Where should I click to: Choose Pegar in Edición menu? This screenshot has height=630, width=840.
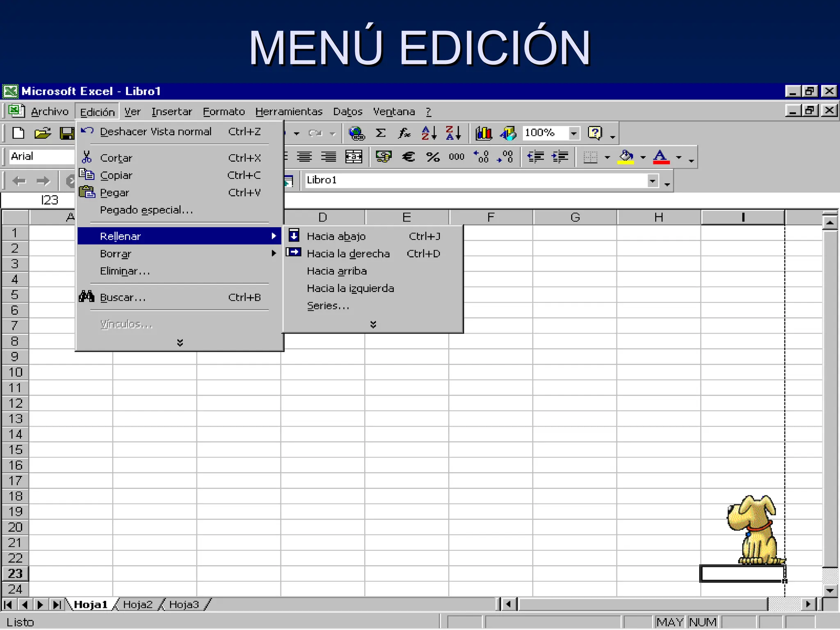[x=179, y=192]
